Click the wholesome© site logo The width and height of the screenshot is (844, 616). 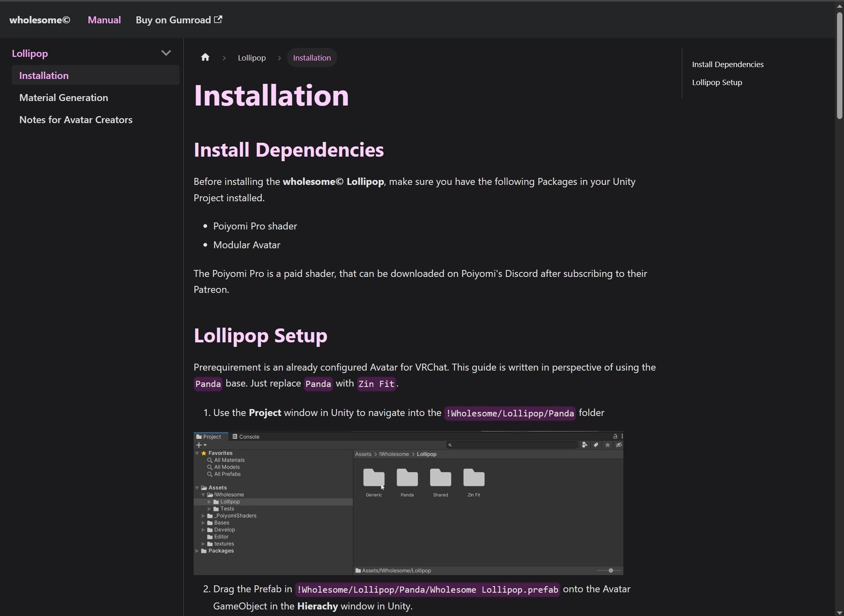coord(40,20)
